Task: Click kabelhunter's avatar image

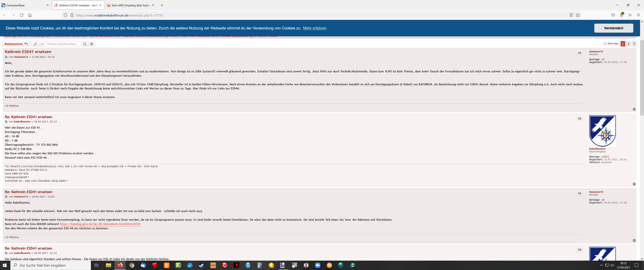Action: pos(602,131)
